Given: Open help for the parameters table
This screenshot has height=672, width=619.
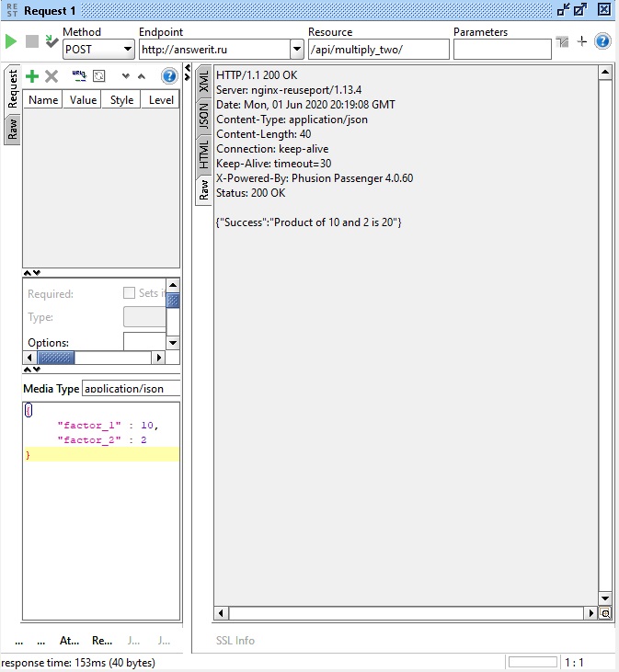Looking at the screenshot, I should click(169, 76).
